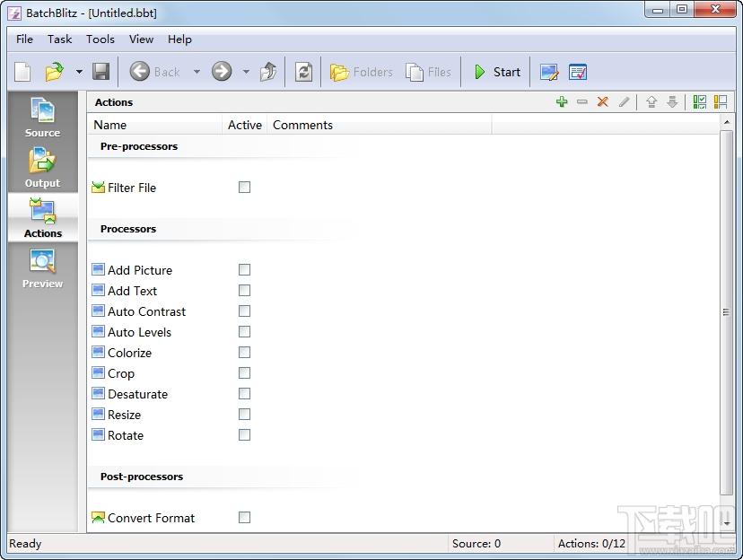The height and width of the screenshot is (560, 743).
Task: Open a task file with folder icon
Action: (55, 72)
